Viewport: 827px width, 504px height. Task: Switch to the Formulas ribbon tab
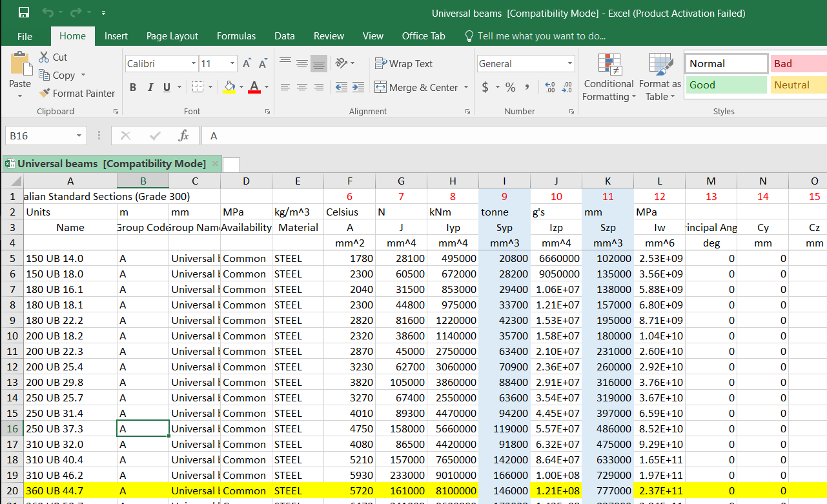pyautogui.click(x=236, y=36)
